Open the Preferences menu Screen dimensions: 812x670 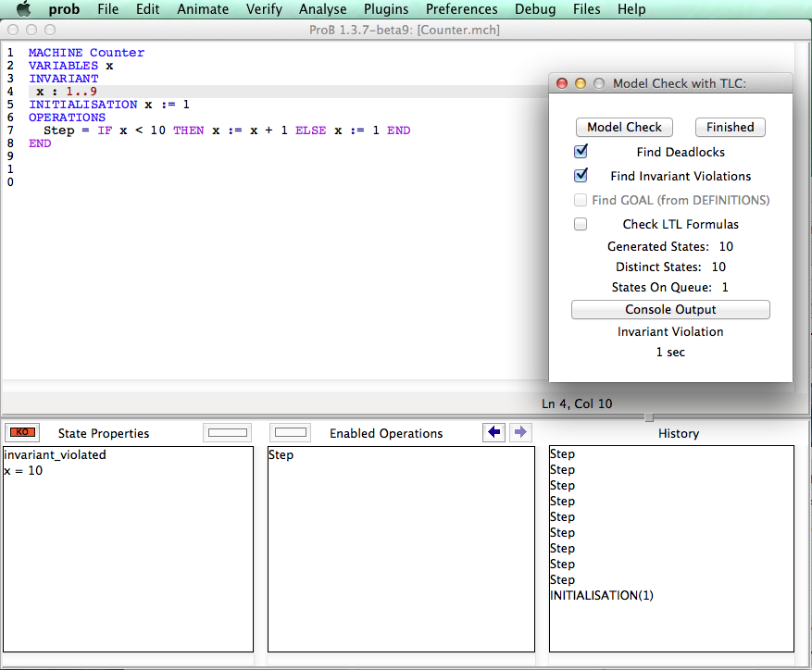pyautogui.click(x=461, y=9)
